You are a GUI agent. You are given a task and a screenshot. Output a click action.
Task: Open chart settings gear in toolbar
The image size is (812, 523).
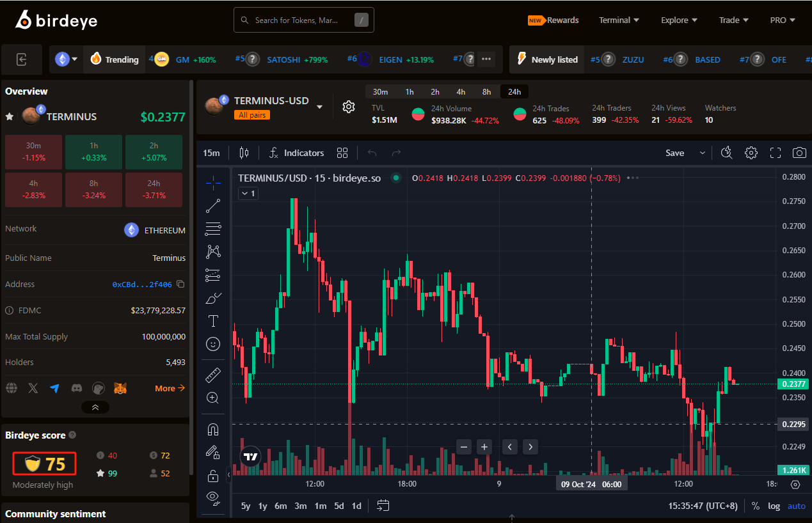[x=751, y=153]
